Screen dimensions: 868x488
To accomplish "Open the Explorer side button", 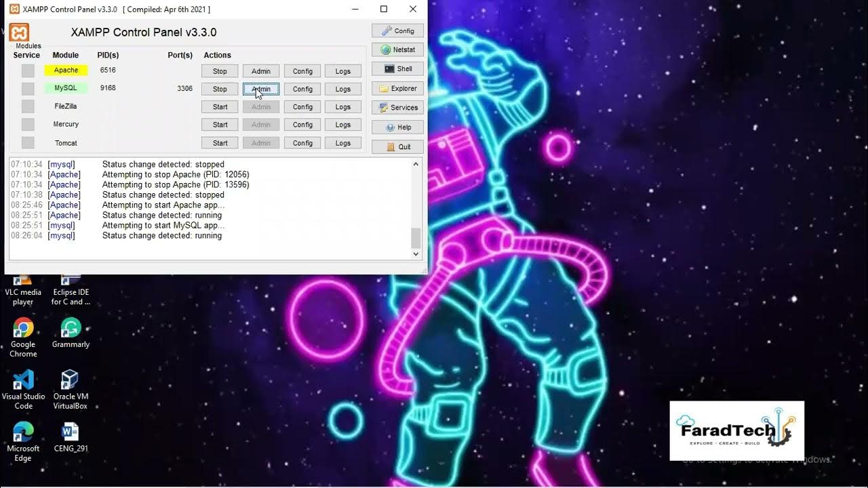I will [397, 88].
